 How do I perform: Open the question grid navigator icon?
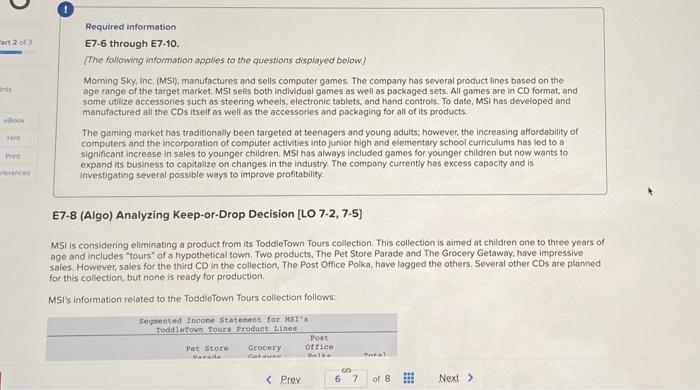click(408, 378)
